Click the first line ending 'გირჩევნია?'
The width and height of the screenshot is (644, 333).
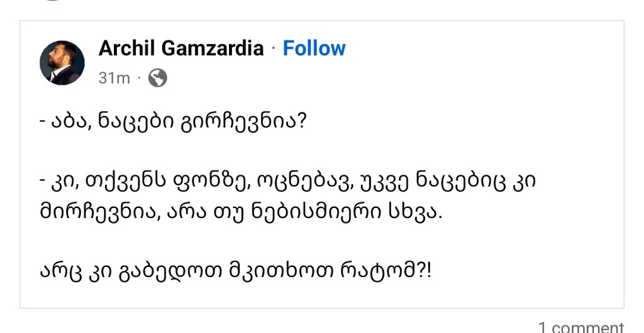click(x=172, y=119)
